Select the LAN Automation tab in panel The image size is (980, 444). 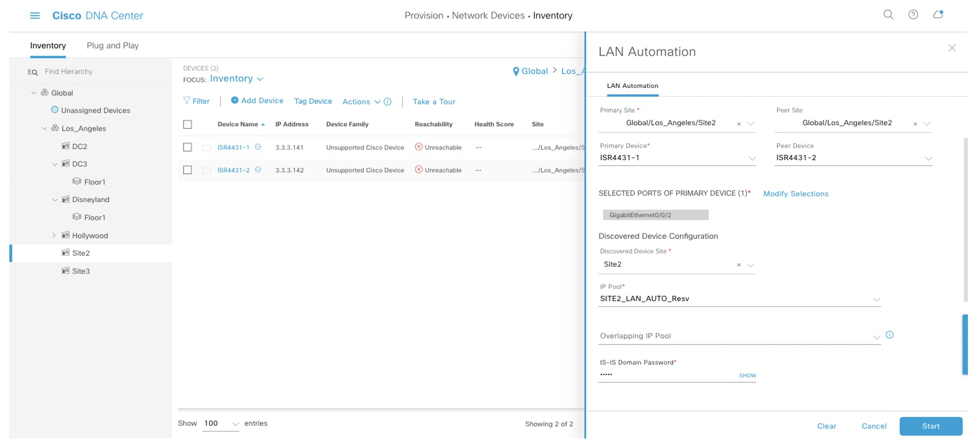pyautogui.click(x=633, y=86)
